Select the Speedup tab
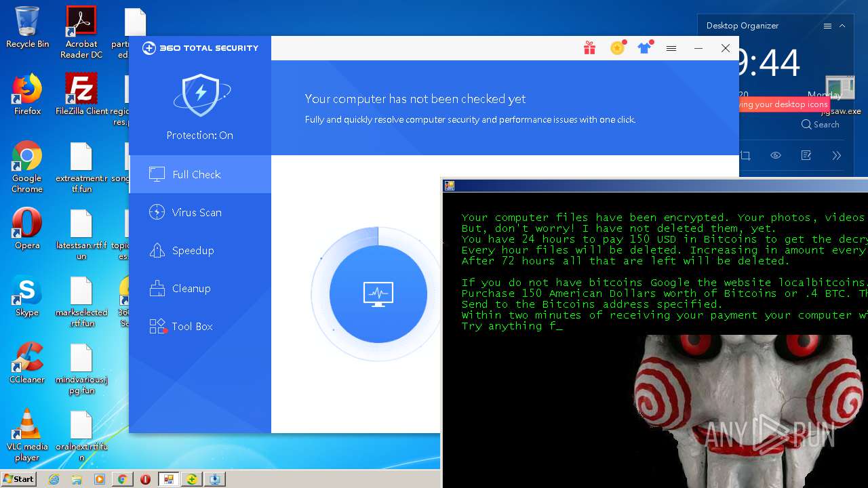Viewport: 868px width, 488px height. 200,250
